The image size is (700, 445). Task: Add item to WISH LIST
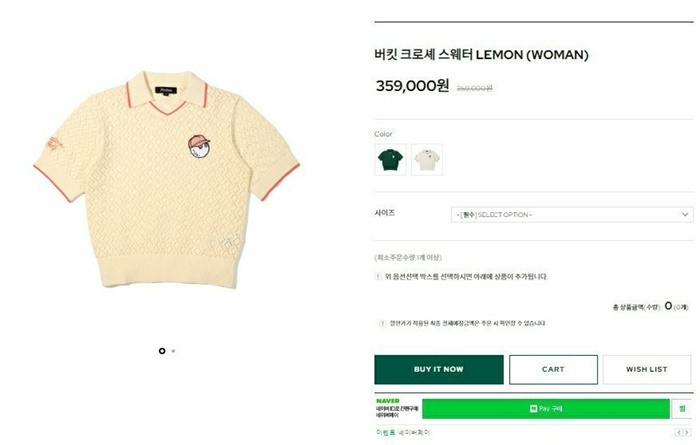pos(646,370)
